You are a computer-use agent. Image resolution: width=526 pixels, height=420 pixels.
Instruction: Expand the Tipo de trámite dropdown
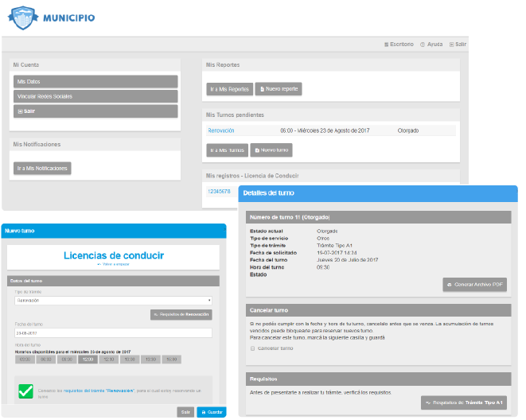click(x=112, y=301)
